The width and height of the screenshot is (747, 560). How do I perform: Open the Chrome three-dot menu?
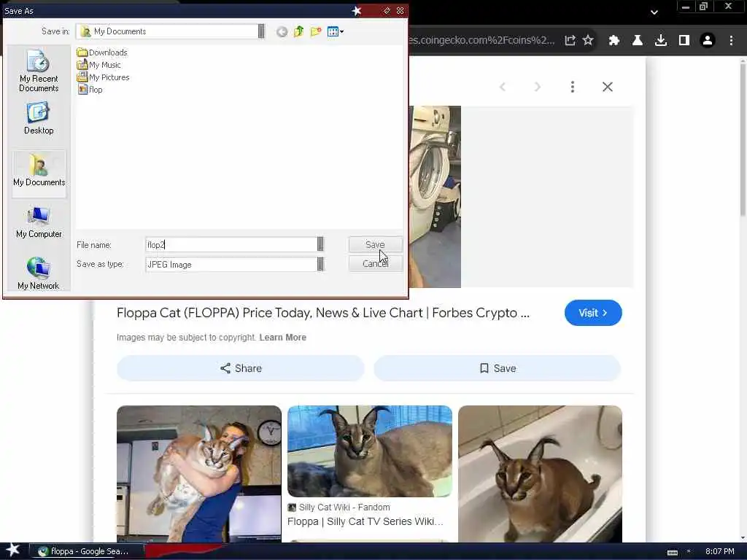pos(731,41)
